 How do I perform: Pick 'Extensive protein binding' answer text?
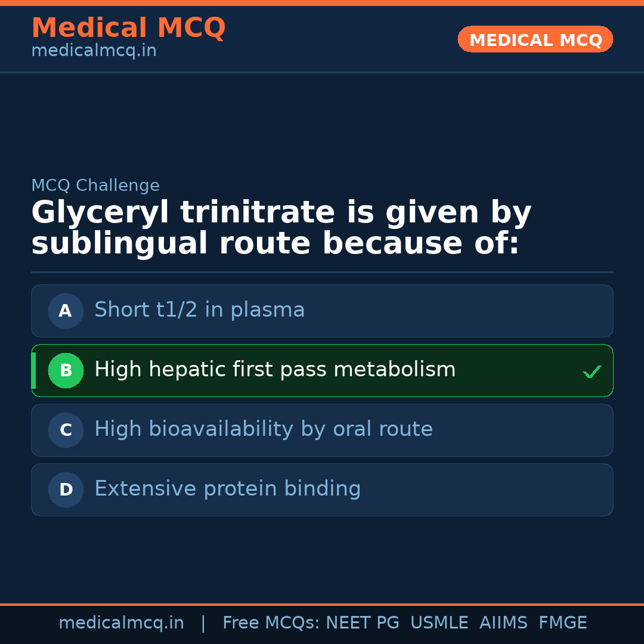(227, 489)
